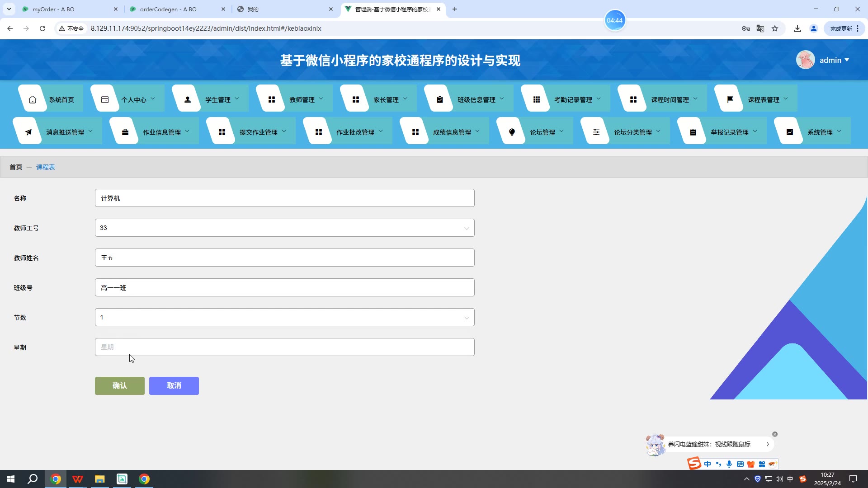The height and width of the screenshot is (488, 868).
Task: Expand the 教师工号 dropdown showing 33
Action: (284, 228)
